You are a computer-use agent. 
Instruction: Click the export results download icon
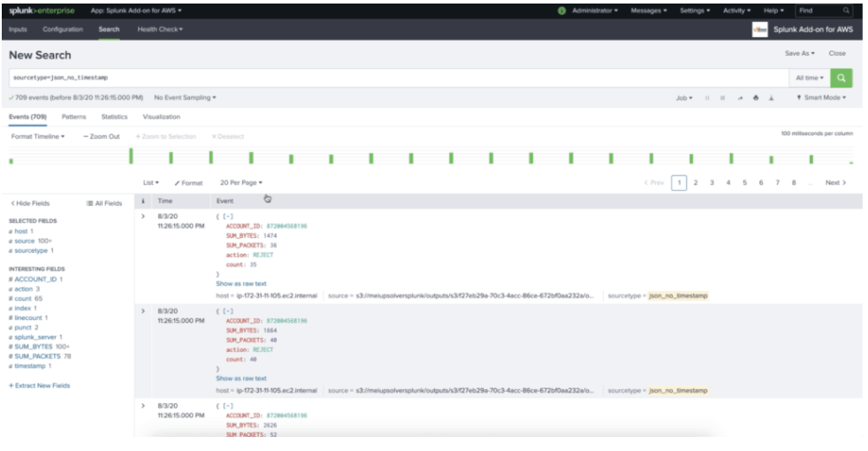click(x=772, y=98)
